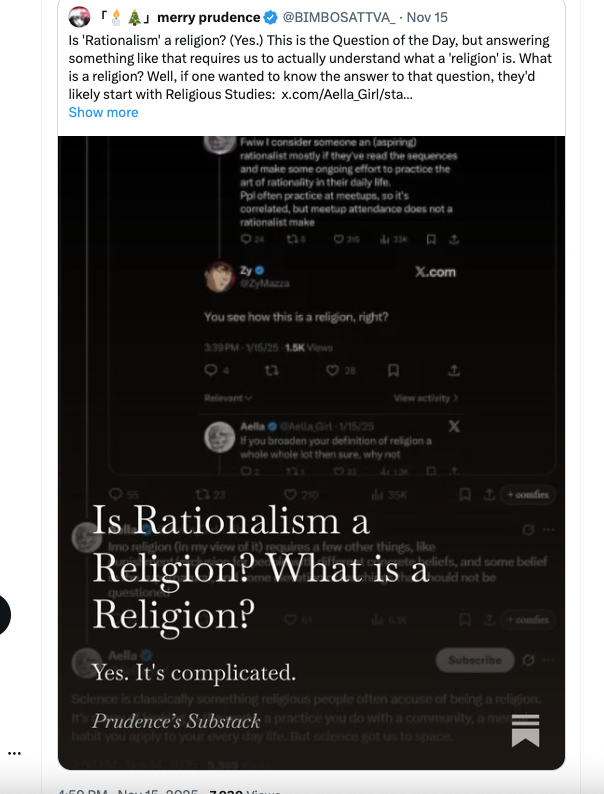Screen dimensions: 604x794
Task: Click the bookmark icon under Zy's tweet
Action: [x=394, y=371]
